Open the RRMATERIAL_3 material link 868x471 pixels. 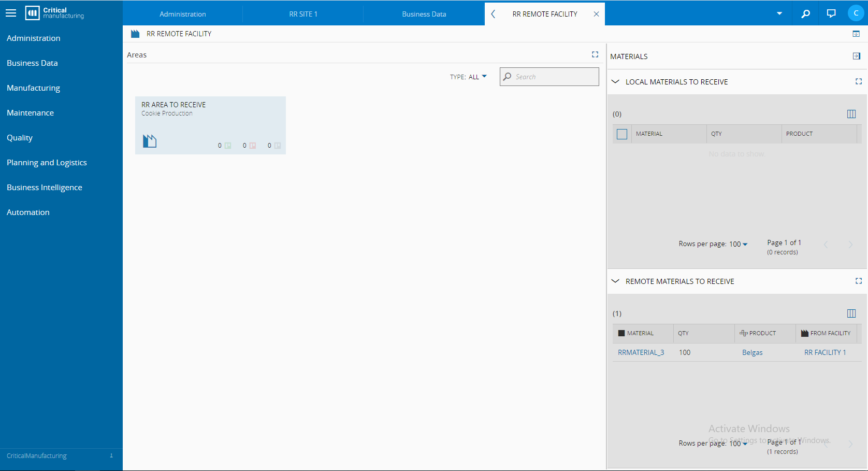click(x=641, y=352)
